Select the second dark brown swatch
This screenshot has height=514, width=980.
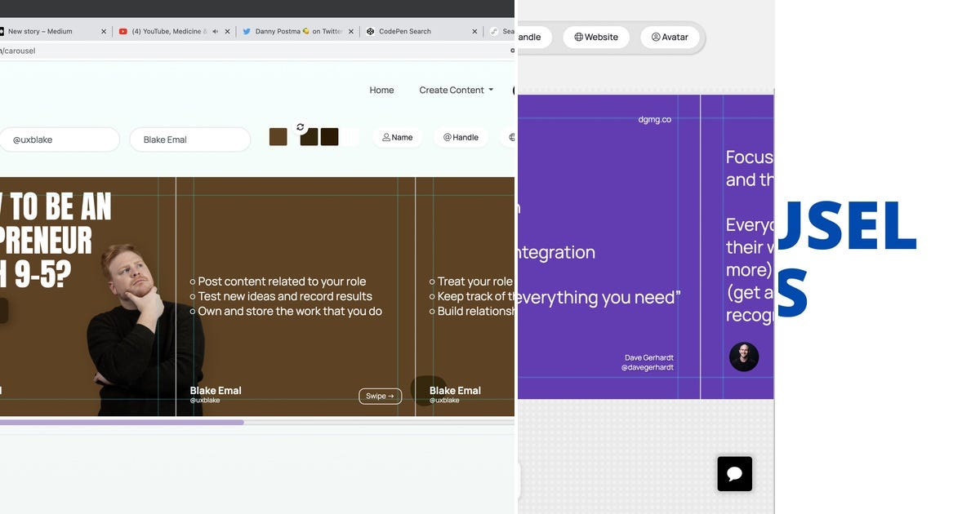pyautogui.click(x=310, y=137)
